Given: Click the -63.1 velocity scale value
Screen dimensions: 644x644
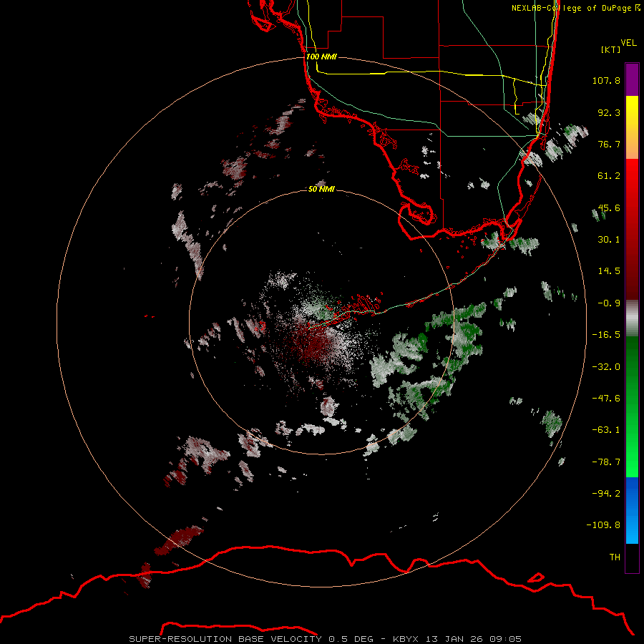Looking at the screenshot, I should [x=606, y=430].
